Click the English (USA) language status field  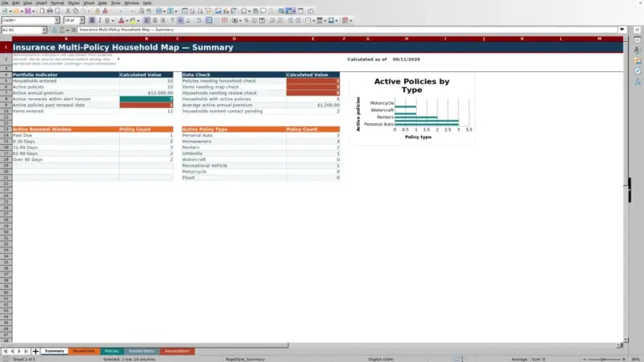pyautogui.click(x=381, y=359)
